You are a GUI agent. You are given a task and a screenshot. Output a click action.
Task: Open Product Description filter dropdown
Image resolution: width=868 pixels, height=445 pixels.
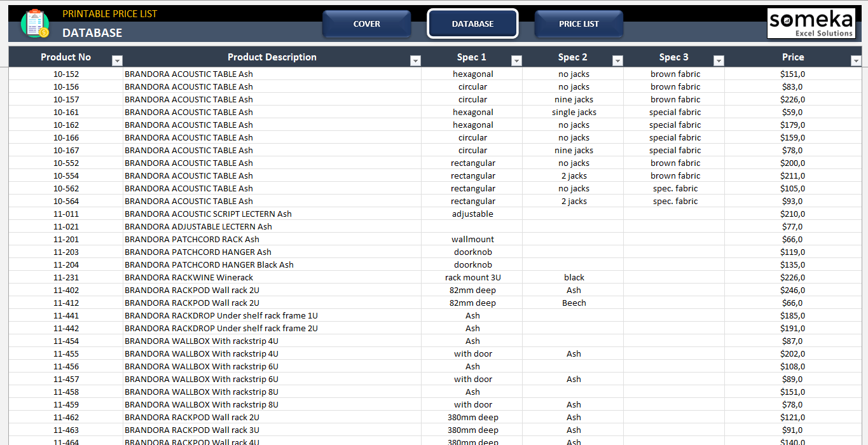[x=415, y=61]
